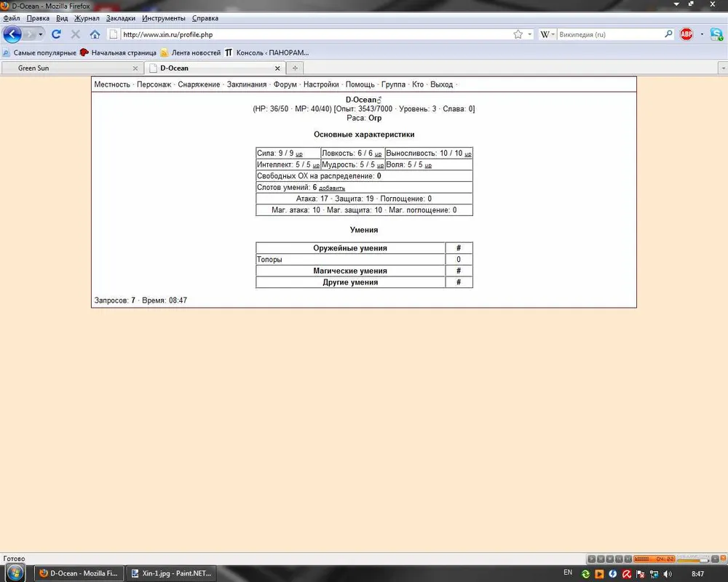Open the Вид menu
The width and height of the screenshot is (728, 582).
(62, 18)
